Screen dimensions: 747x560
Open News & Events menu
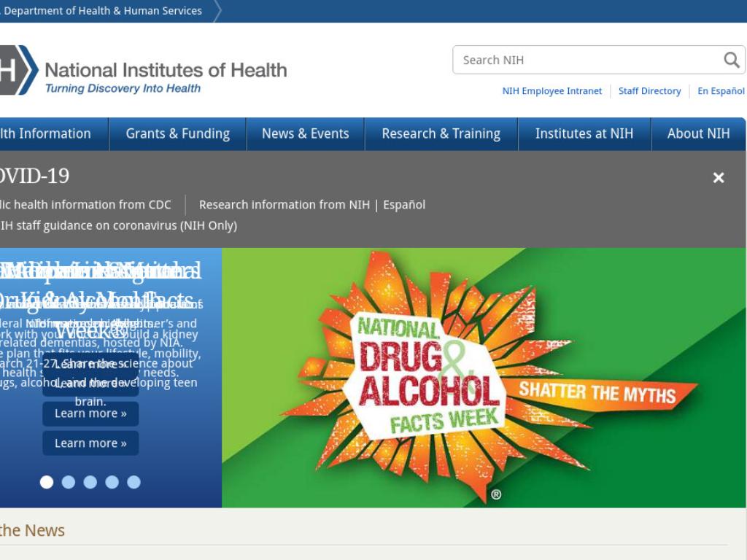coord(306,134)
